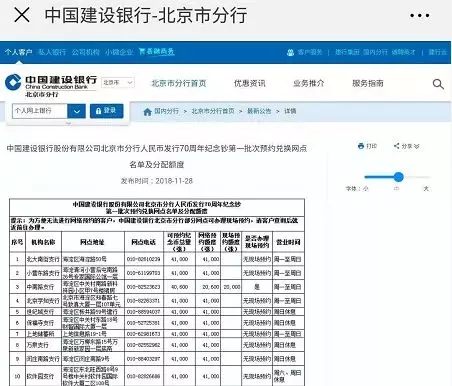Click the 网点地址 column header

93,242
